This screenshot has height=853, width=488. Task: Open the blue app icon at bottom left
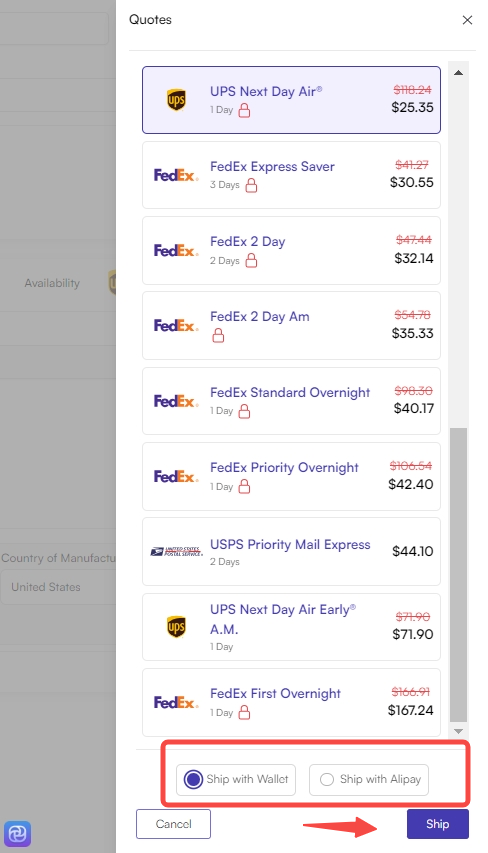click(x=17, y=833)
